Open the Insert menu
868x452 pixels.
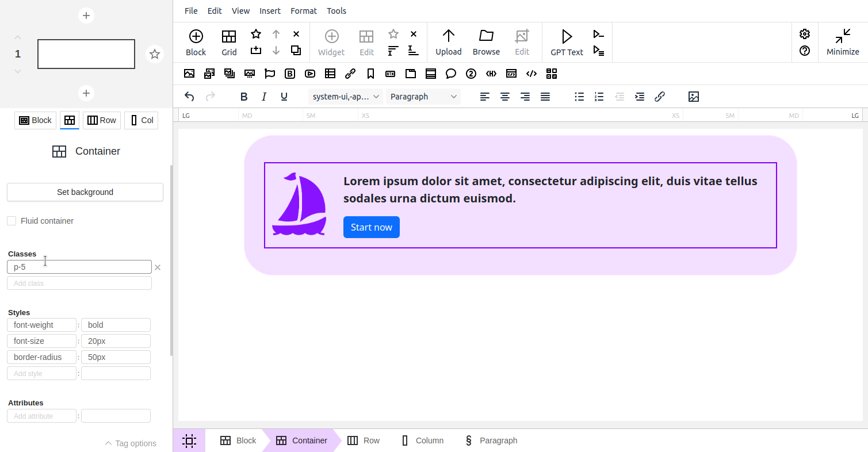(270, 11)
